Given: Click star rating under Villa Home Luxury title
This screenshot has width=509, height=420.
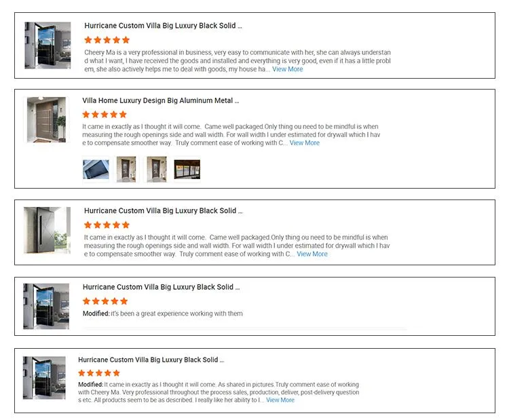Looking at the screenshot, I should point(105,115).
